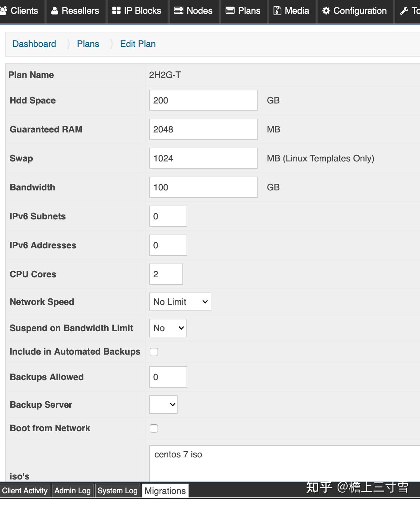420x505 pixels.
Task: Click into the Hdd Space field
Action: (x=203, y=100)
